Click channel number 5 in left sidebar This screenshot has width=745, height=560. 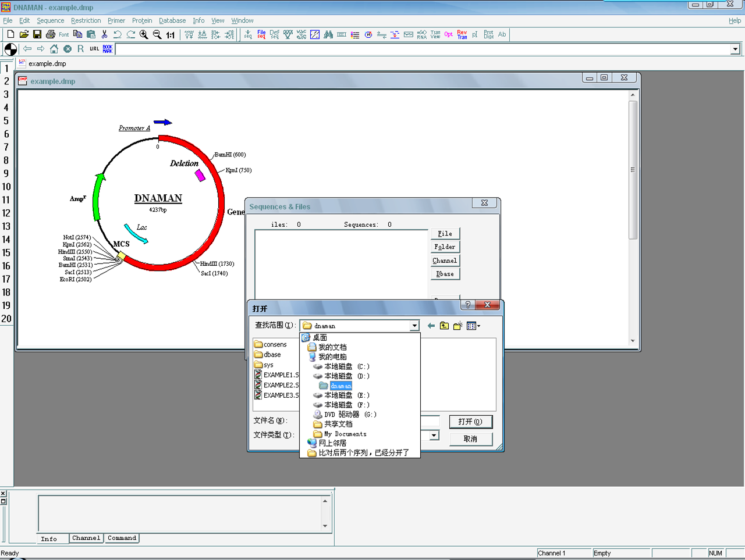6,121
